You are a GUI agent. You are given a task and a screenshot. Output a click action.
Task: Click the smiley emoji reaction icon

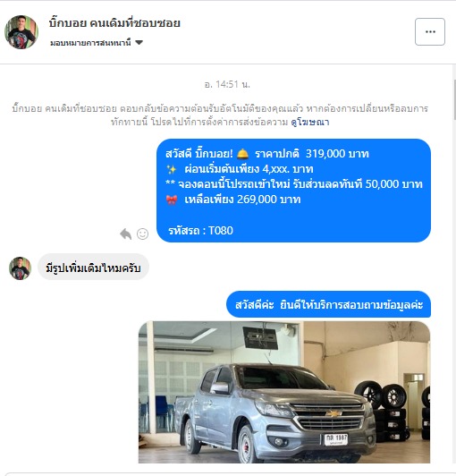coord(142,234)
